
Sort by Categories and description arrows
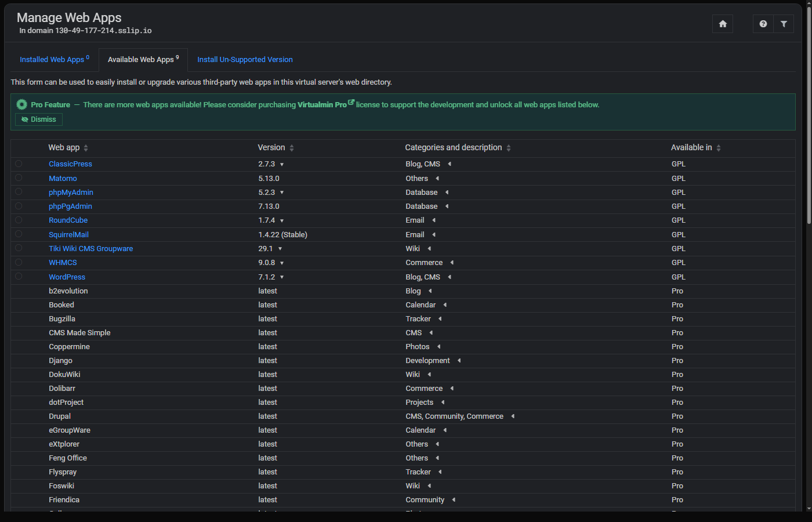509,148
